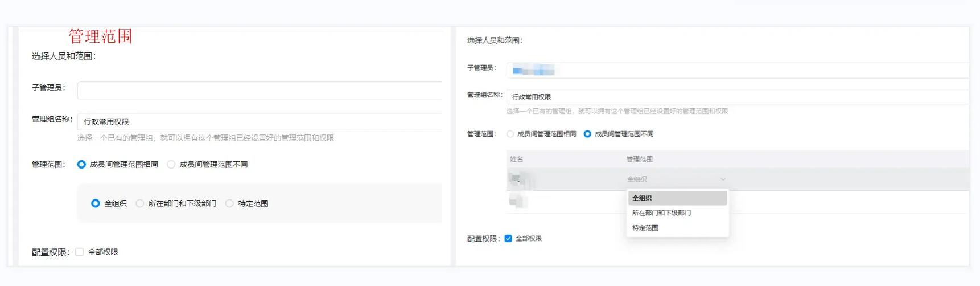Click the 配置权限 label in left panel
The width and height of the screenshot is (980, 286).
click(51, 252)
